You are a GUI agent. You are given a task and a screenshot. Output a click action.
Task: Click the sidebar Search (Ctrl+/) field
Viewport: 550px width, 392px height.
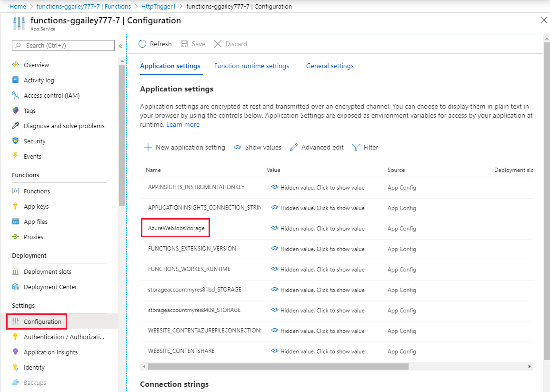63,46
